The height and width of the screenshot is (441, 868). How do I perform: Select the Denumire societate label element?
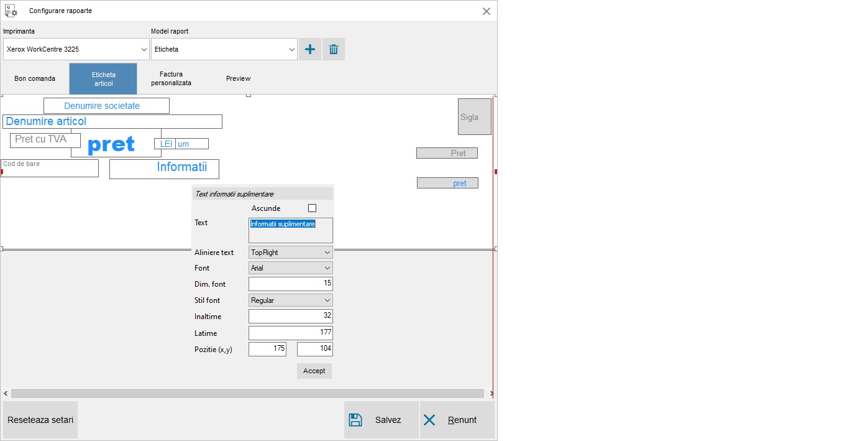(x=106, y=106)
